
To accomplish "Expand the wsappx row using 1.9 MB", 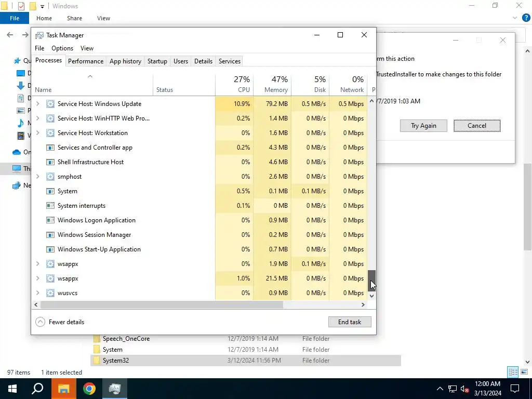I will (x=37, y=264).
